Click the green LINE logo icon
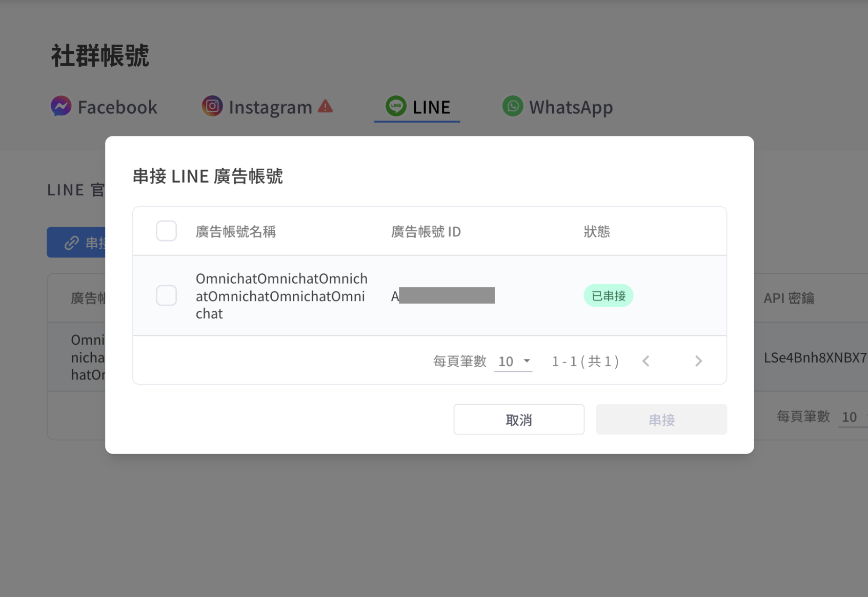 [x=396, y=106]
